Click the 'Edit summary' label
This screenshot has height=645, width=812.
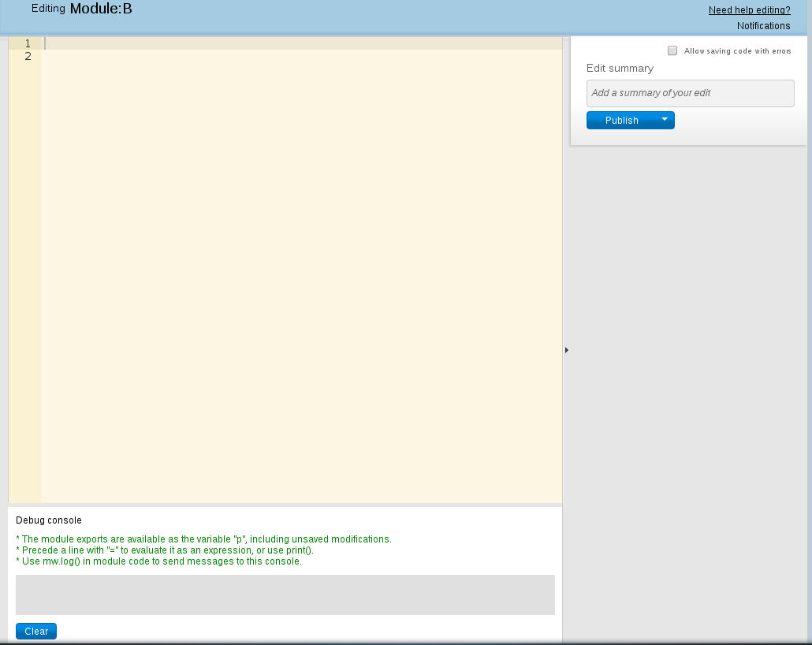[620, 69]
